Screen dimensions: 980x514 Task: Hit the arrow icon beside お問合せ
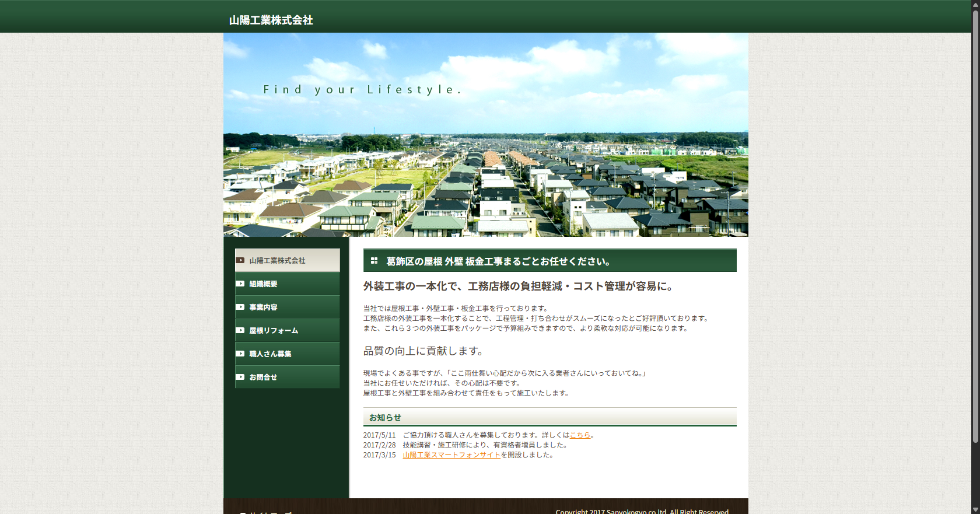click(240, 377)
